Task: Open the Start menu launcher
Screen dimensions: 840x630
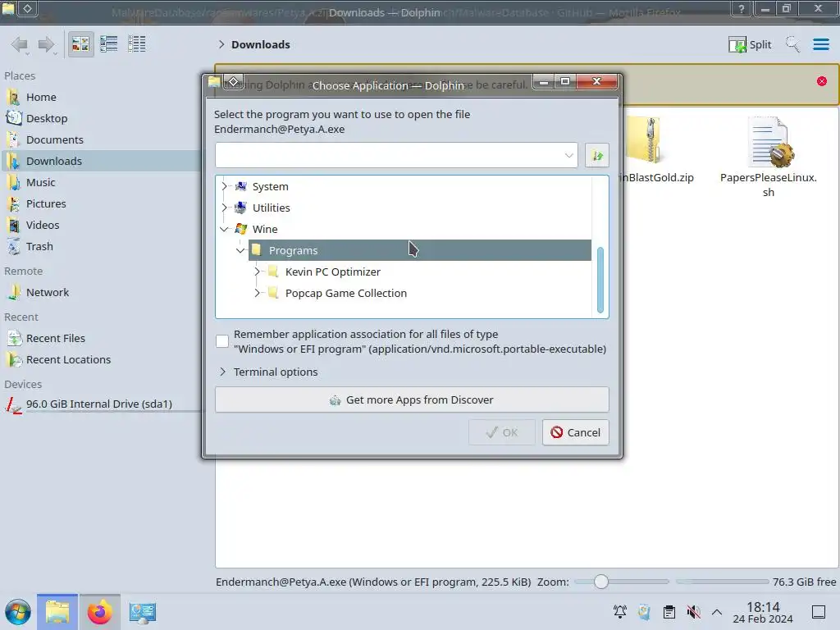Action: [x=18, y=612]
